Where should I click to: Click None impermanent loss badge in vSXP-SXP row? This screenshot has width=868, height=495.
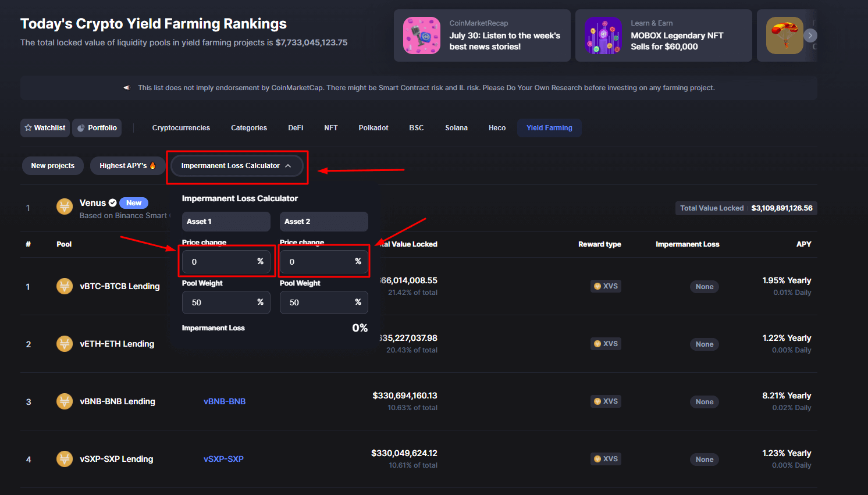[705, 460]
